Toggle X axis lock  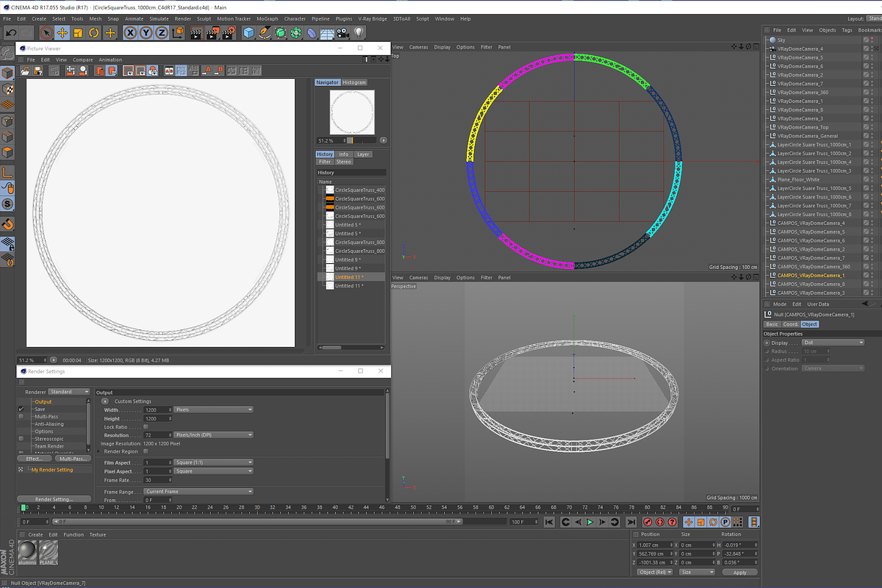(x=130, y=32)
